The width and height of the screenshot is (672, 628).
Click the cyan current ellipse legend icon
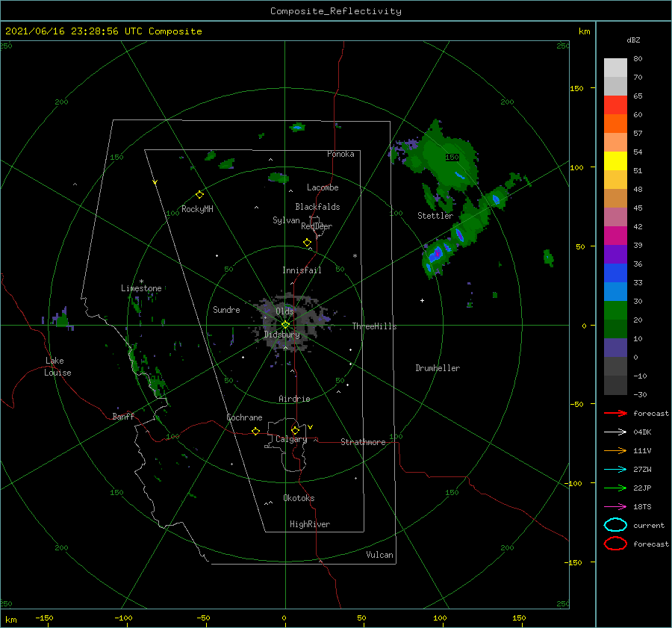(x=615, y=525)
